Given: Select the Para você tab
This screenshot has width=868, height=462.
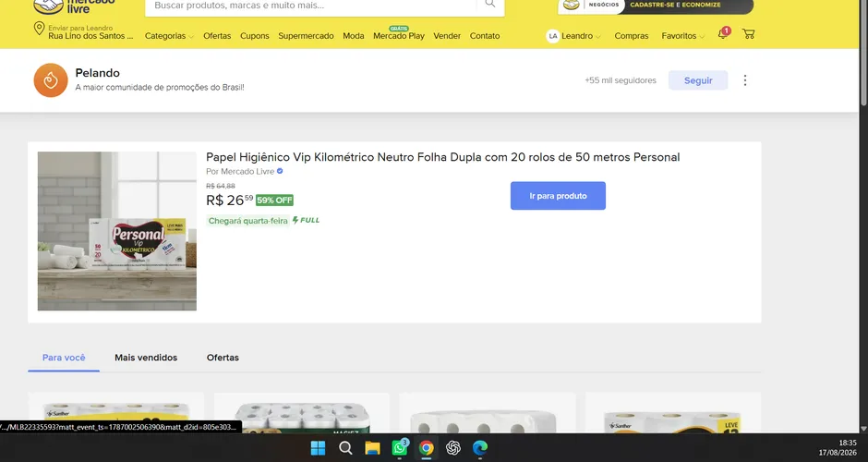Looking at the screenshot, I should click(x=64, y=358).
